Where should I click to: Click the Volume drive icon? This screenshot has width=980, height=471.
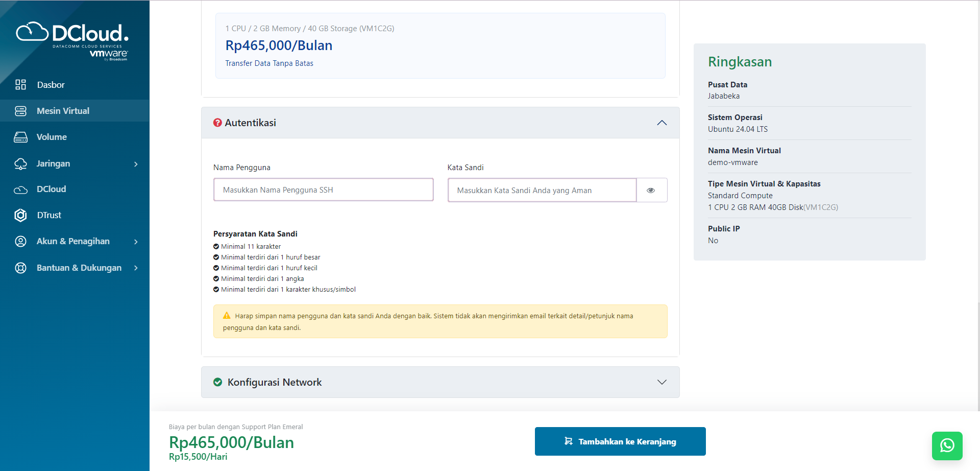pyautogui.click(x=20, y=137)
